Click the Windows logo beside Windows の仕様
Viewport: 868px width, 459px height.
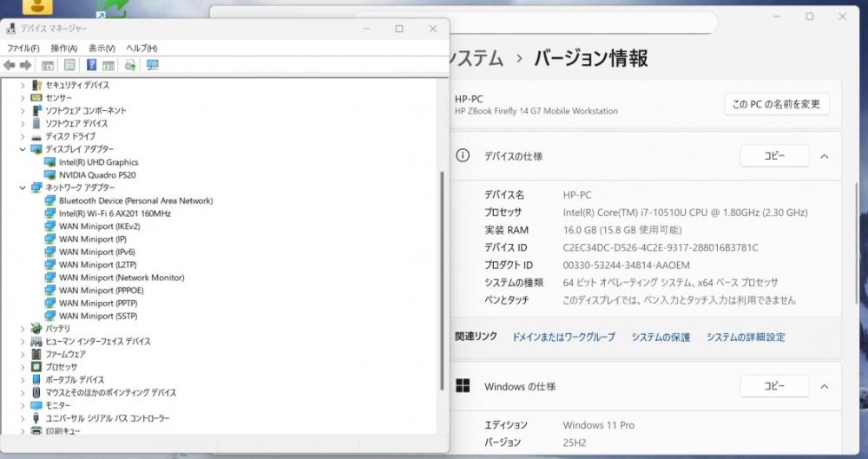(463, 385)
